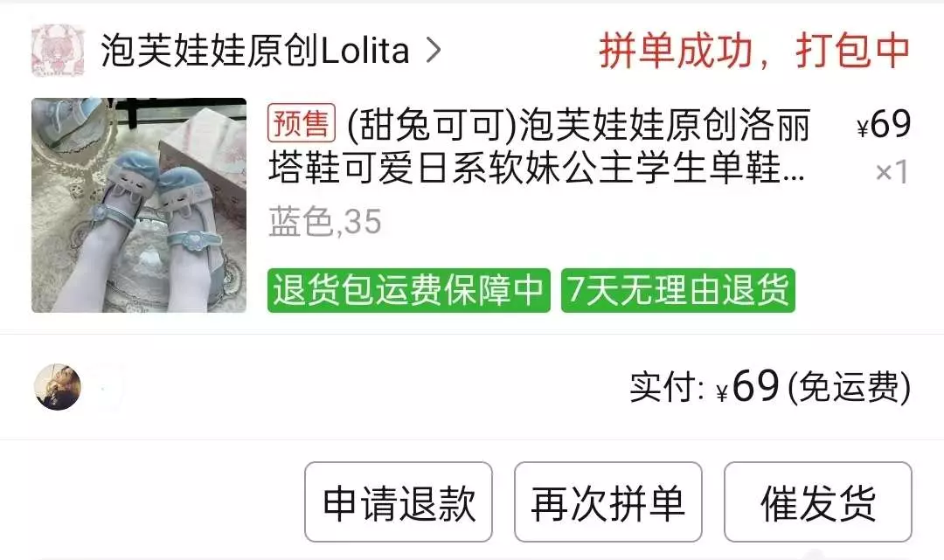
Task: Open the 泡芙娃娃原创Lolita shop avatar icon
Action: pos(58,51)
